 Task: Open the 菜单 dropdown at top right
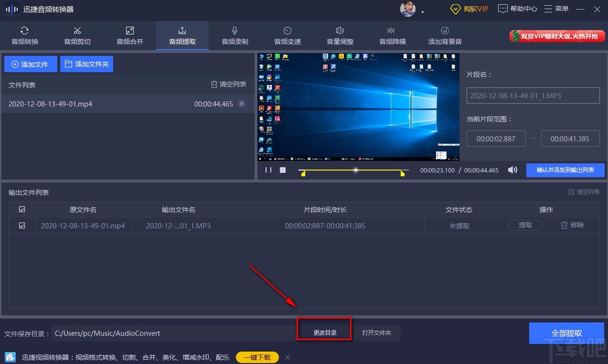[556, 9]
